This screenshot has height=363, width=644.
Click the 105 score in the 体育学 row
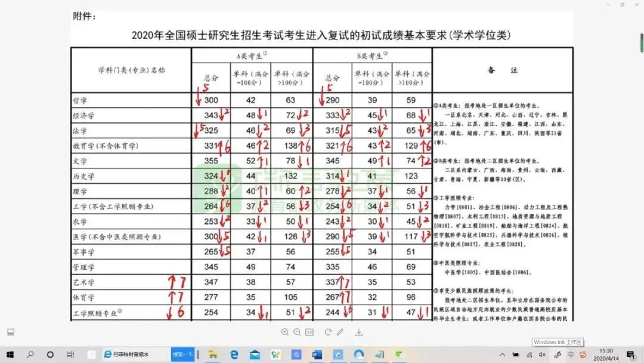291,297
